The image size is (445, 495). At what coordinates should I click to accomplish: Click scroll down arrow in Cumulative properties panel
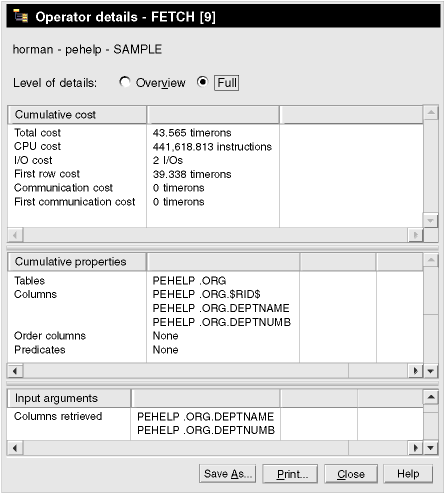(430, 371)
